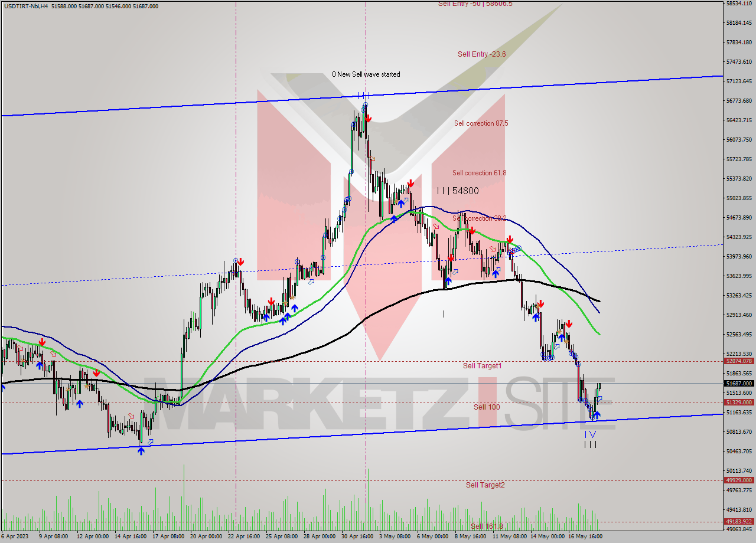Viewport: 756px width, 543px height.
Task: Click the 57123.645 price scale value
Action: (x=739, y=81)
